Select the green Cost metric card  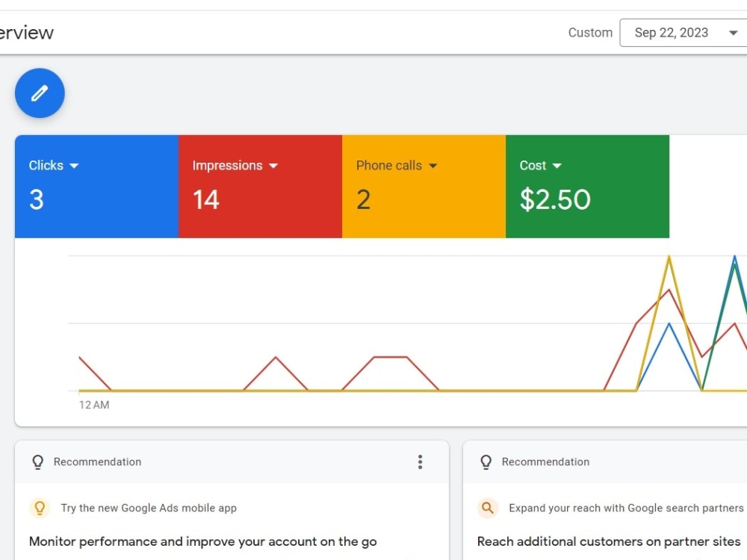[587, 187]
